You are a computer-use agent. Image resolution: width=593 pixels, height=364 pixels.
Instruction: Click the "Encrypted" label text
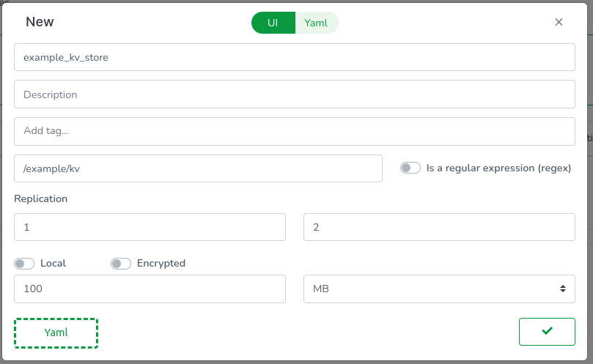point(161,264)
